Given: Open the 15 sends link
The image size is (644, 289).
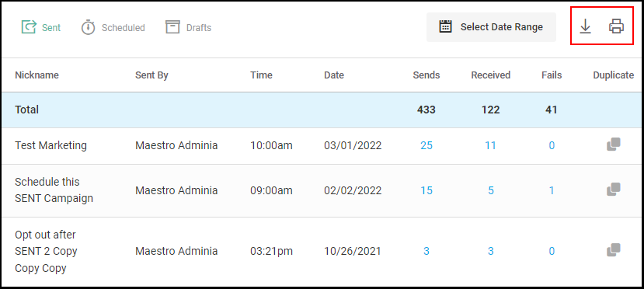Looking at the screenshot, I should 426,190.
